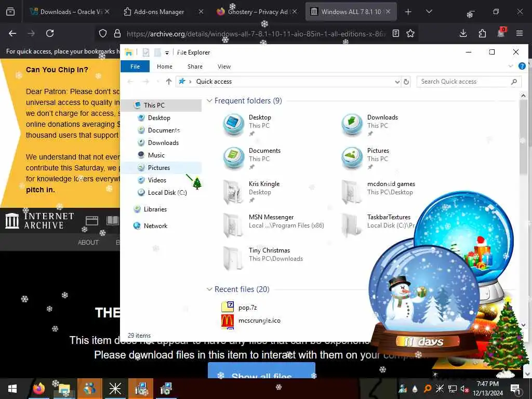Select Music in the navigation pane
The height and width of the screenshot is (399, 532).
pyautogui.click(x=156, y=155)
